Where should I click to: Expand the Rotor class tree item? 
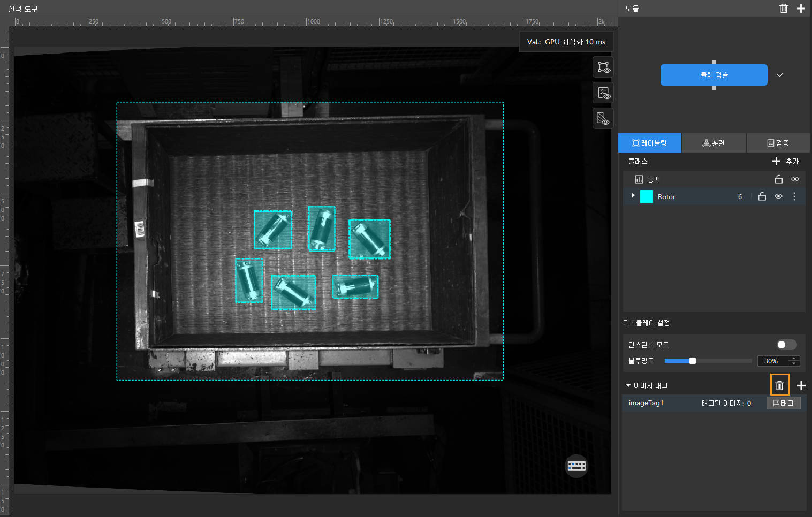click(633, 196)
